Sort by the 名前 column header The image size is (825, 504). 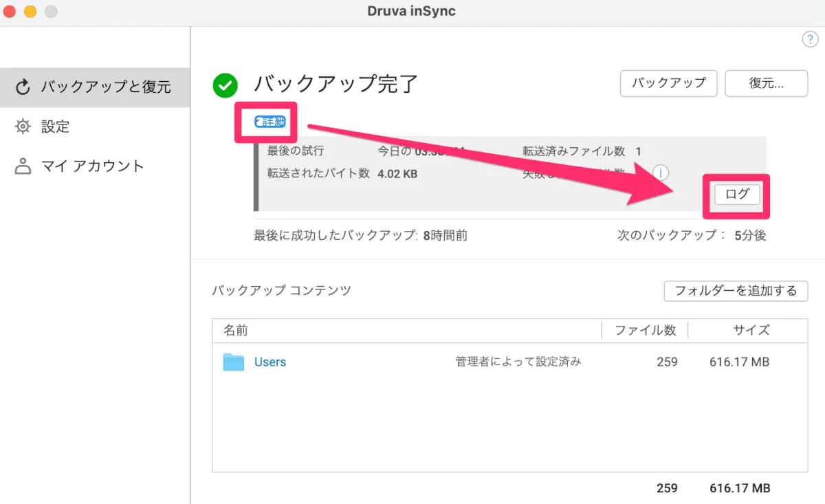pyautogui.click(x=236, y=331)
